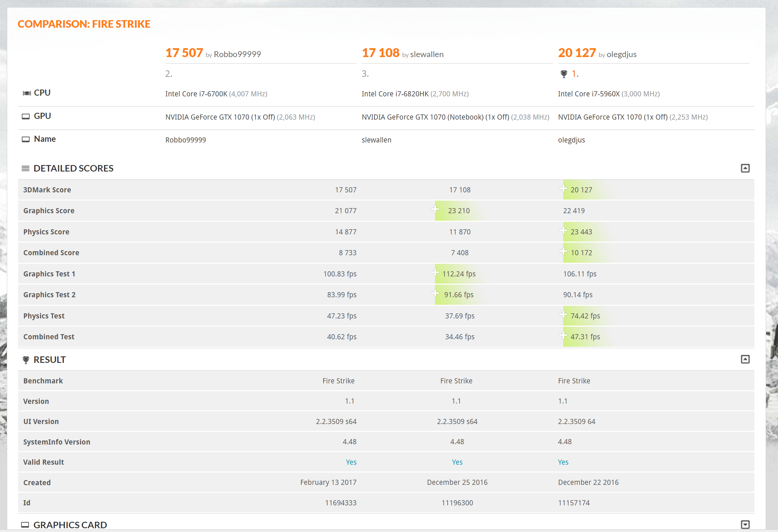The image size is (778, 532).
Task: Click the 7 408 combined score value
Action: (x=460, y=253)
